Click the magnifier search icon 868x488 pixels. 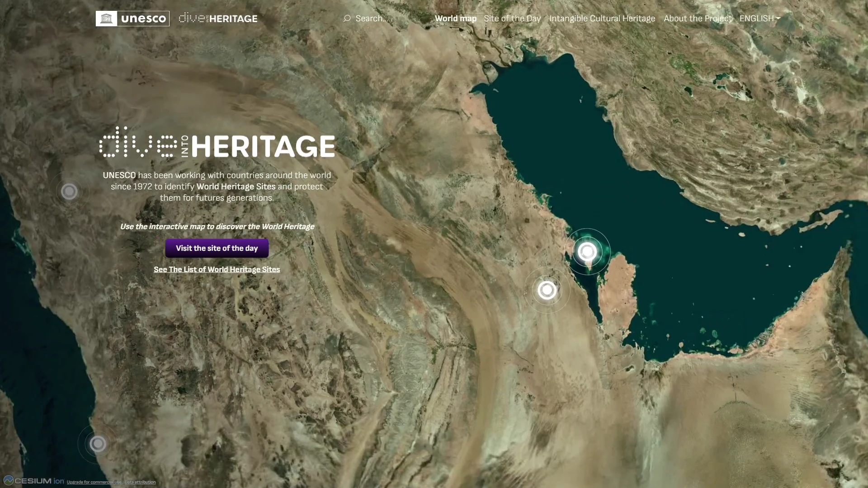(x=347, y=19)
